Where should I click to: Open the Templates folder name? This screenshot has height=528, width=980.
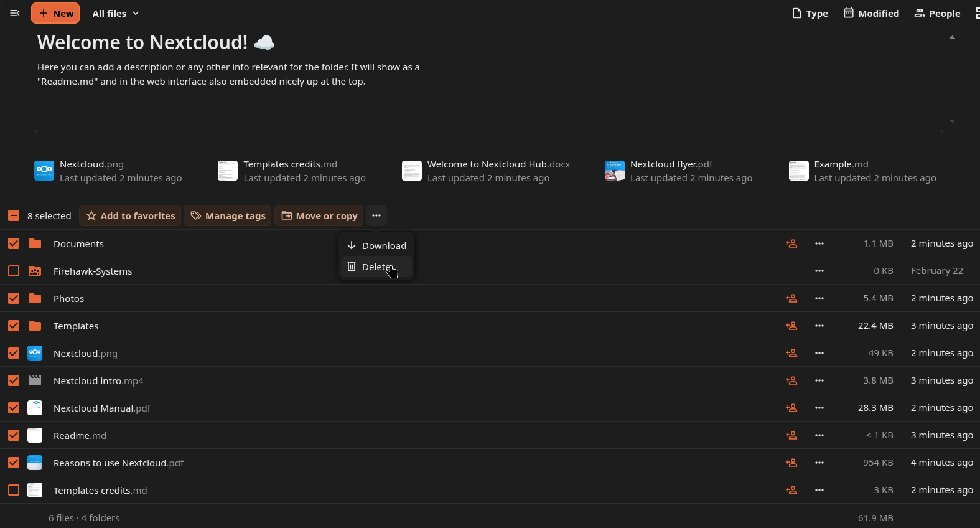(x=76, y=326)
